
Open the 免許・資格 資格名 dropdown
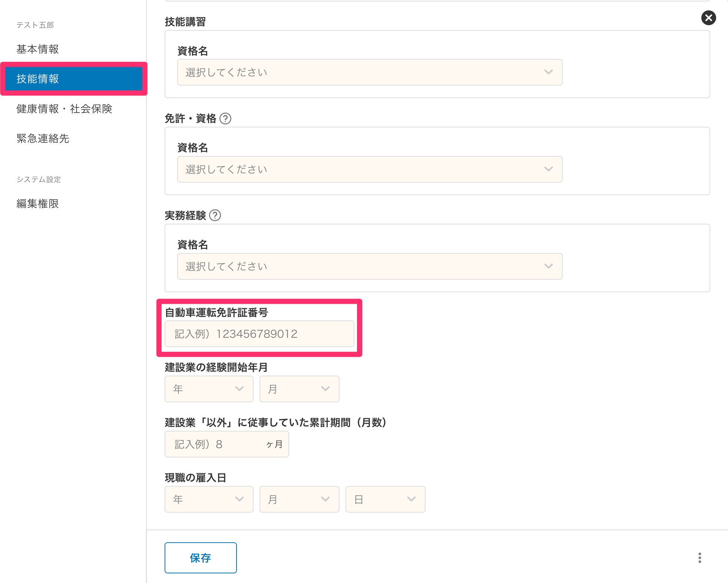370,169
